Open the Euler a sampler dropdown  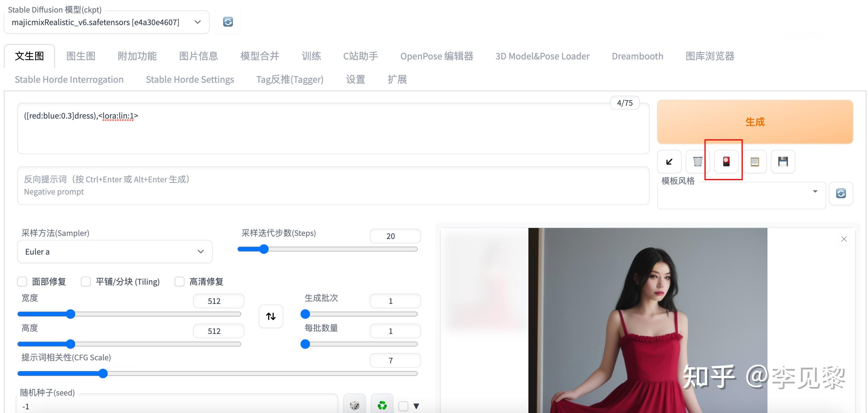tap(200, 251)
